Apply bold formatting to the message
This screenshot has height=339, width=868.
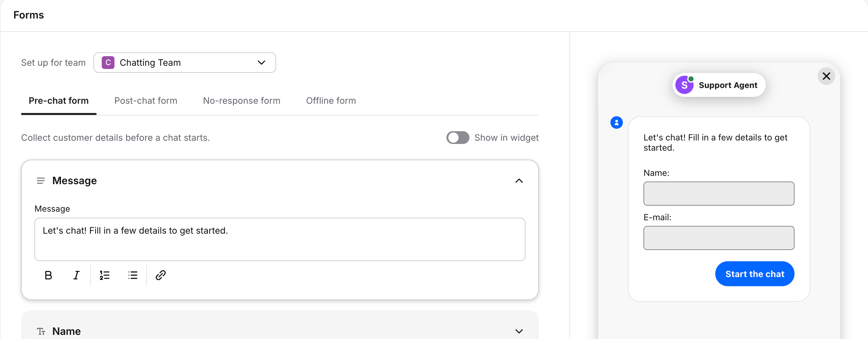click(x=48, y=275)
